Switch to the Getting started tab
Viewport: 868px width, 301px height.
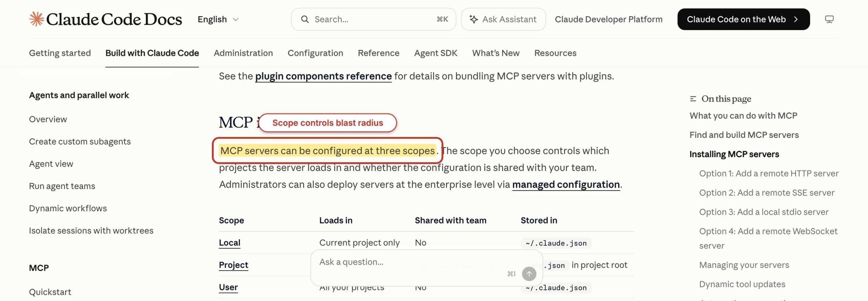(x=60, y=53)
